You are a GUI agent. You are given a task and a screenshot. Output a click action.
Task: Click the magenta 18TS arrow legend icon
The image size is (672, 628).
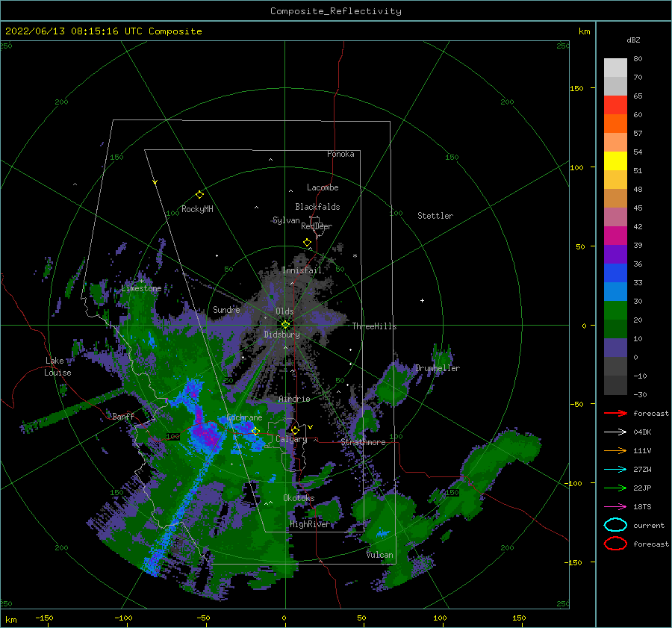pyautogui.click(x=615, y=507)
